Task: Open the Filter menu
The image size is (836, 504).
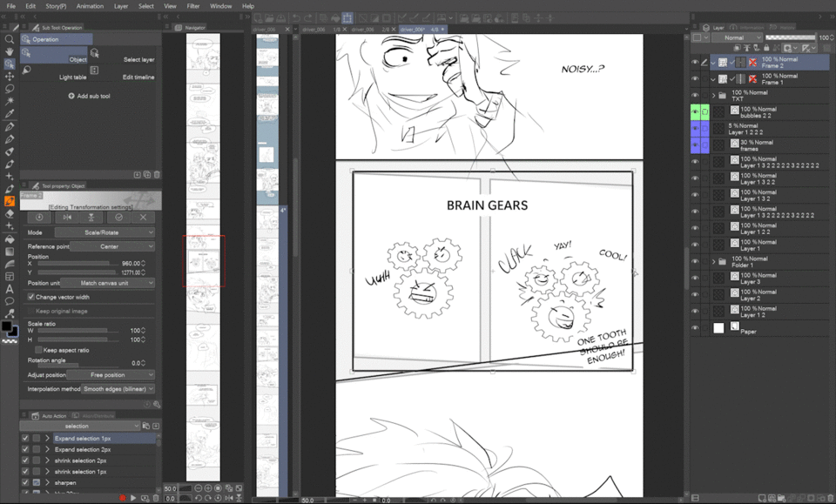Action: (193, 6)
